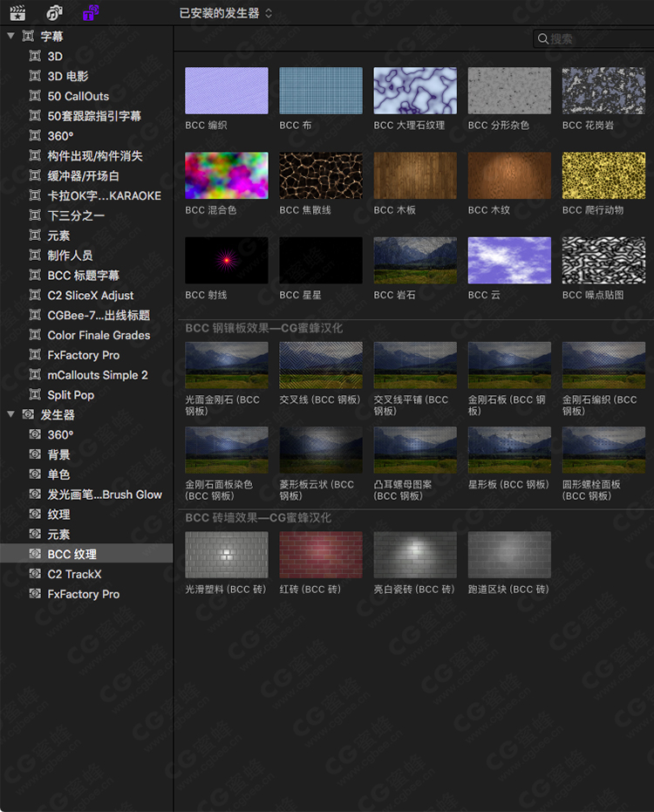Select the BCC 星星 thumbnail
Screen dimensions: 654x812
click(x=321, y=261)
